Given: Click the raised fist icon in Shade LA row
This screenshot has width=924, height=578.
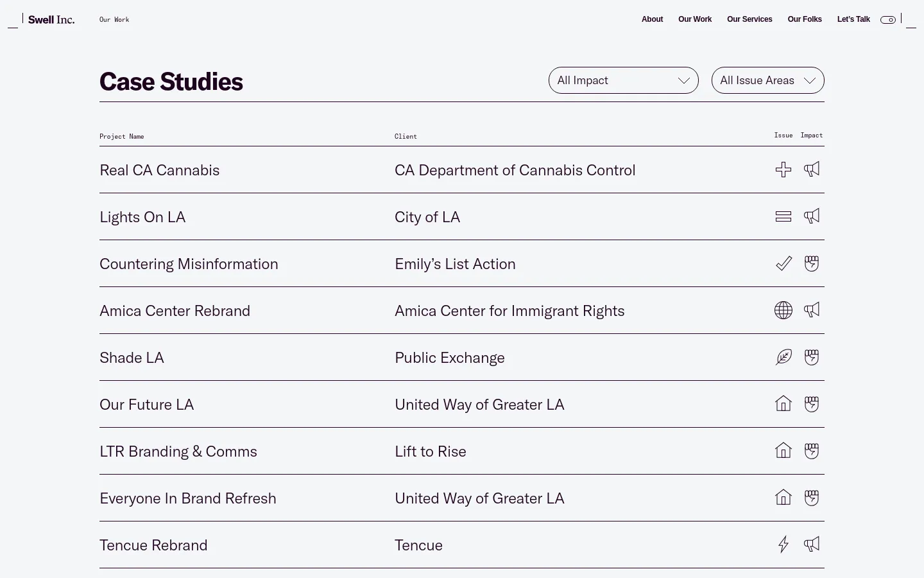Looking at the screenshot, I should pos(812,357).
